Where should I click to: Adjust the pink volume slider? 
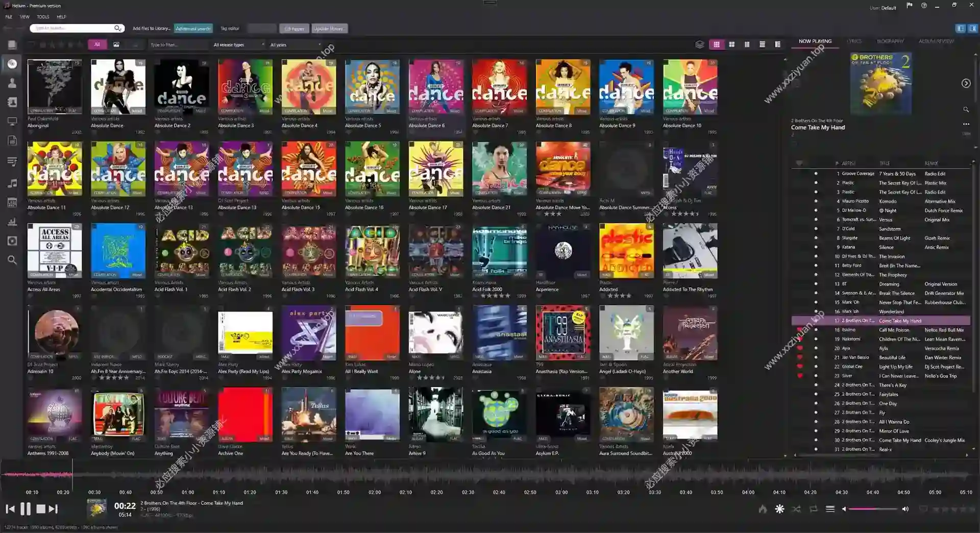coord(872,509)
